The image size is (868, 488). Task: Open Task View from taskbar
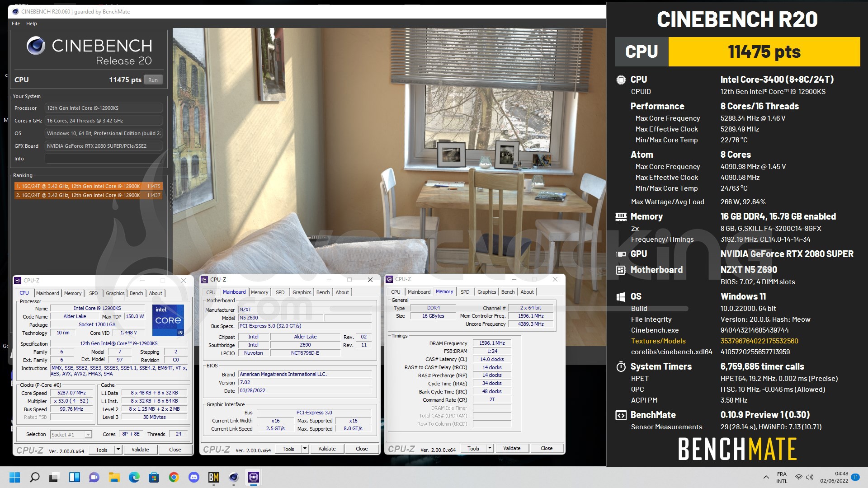click(54, 477)
